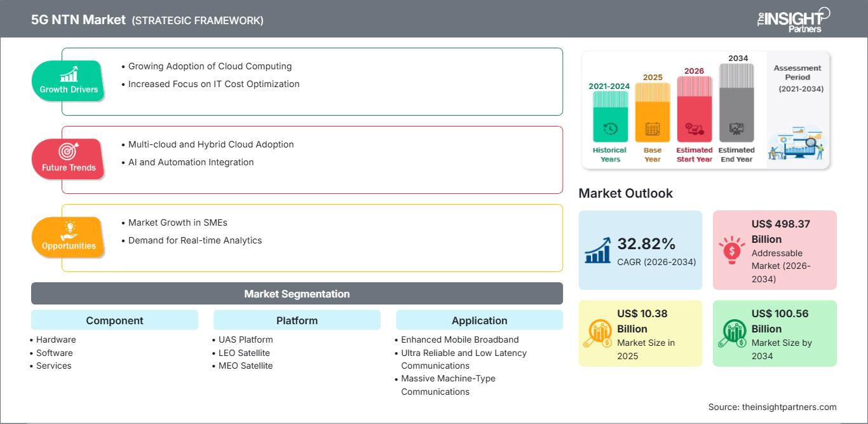The image size is (868, 424).
Task: Open the Component segmentation header
Action: pyautogui.click(x=114, y=320)
